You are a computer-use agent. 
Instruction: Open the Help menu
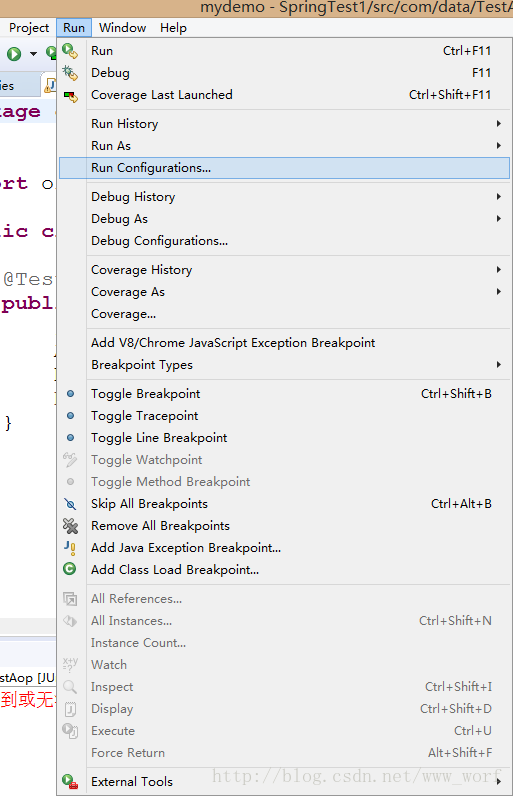pyautogui.click(x=173, y=28)
